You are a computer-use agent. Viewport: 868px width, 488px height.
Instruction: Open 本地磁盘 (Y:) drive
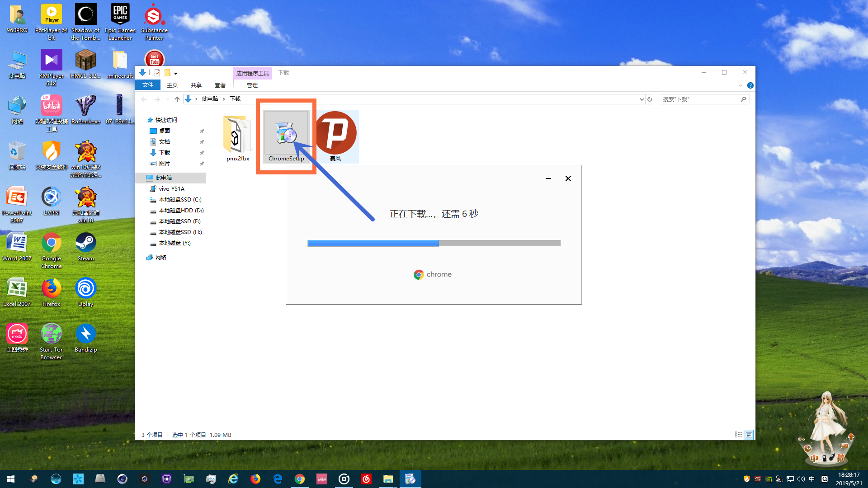point(175,243)
